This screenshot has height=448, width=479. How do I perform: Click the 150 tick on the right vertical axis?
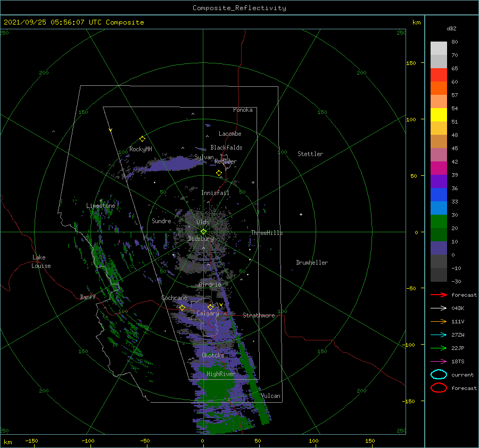[x=411, y=63]
